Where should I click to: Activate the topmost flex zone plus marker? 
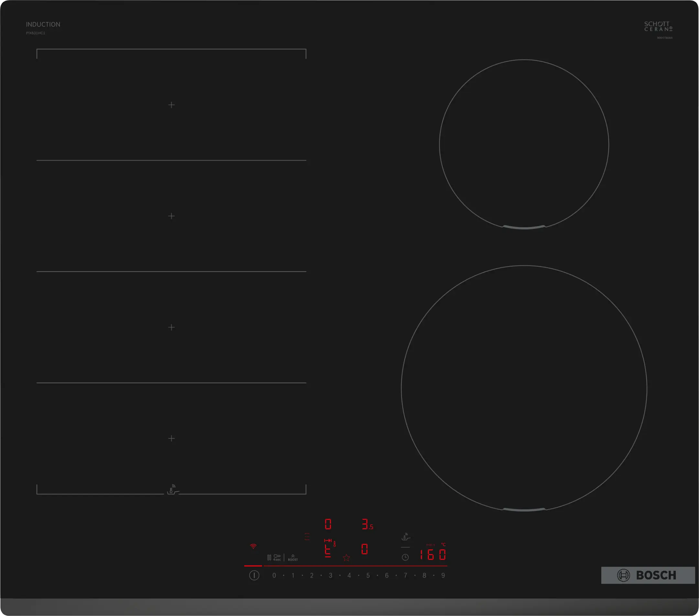[x=171, y=105]
